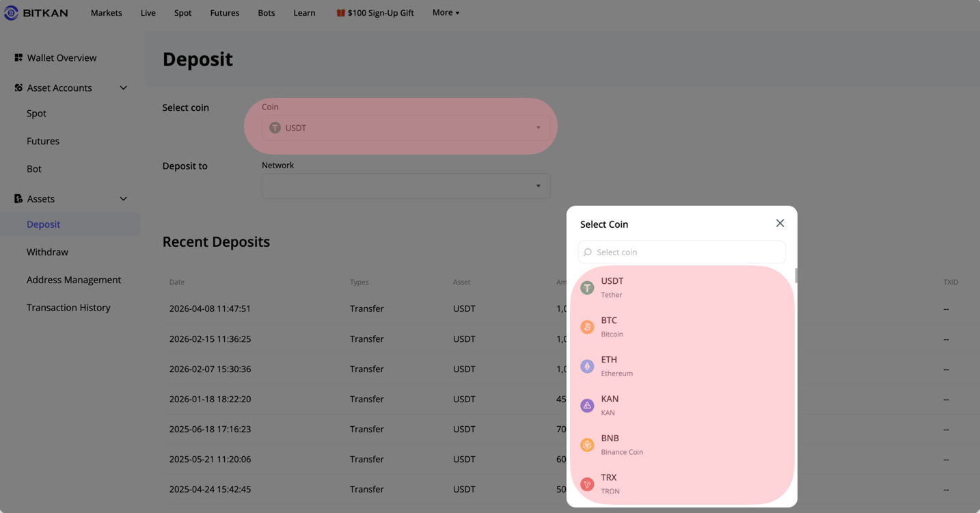
Task: Select the USDT Tether coin icon
Action: tap(587, 288)
